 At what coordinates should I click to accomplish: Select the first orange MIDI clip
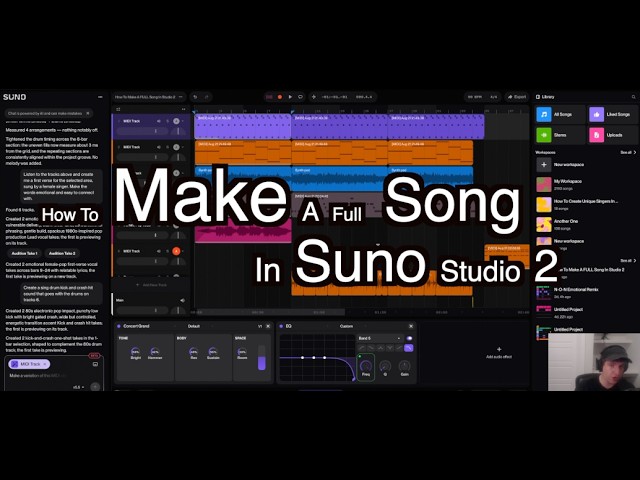(x=243, y=153)
